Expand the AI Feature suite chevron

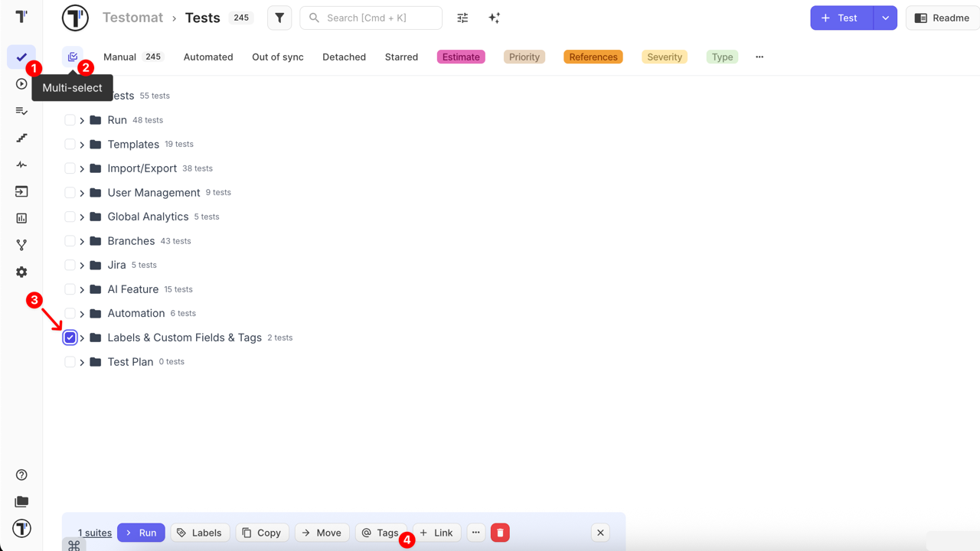click(82, 289)
